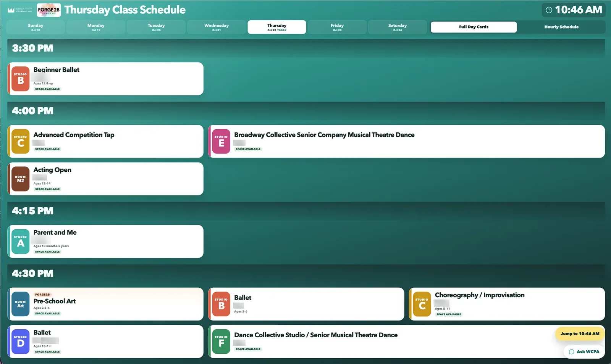Click the Studio F badge on Dance Collective Studio
The height and width of the screenshot is (364, 611).
click(x=221, y=341)
